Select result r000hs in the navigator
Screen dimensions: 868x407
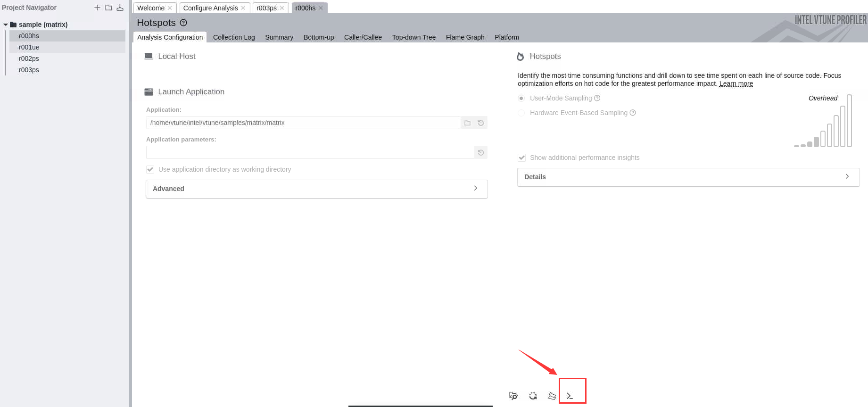67,36
